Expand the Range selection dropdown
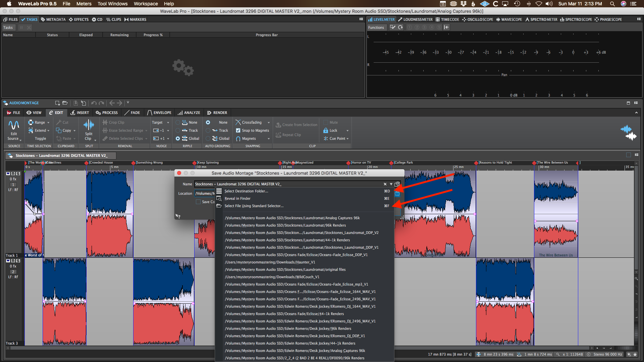This screenshot has height=362, width=644. 48,122
